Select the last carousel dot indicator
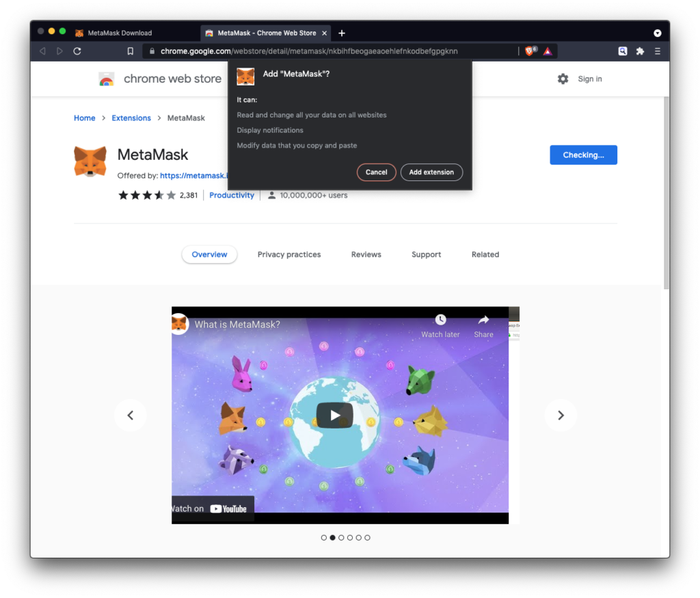Image resolution: width=700 pixels, height=598 pixels. (x=367, y=538)
